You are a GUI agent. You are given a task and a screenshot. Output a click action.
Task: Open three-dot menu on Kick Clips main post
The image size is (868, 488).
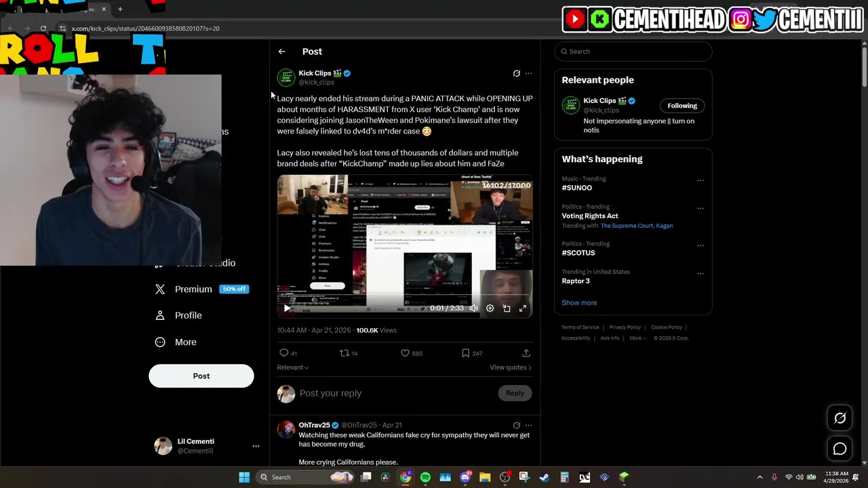529,73
